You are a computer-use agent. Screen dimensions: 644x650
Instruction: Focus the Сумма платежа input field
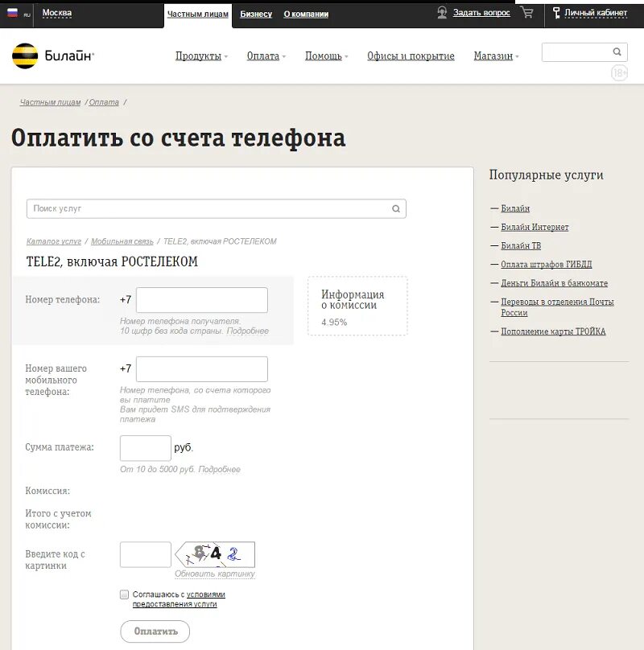tap(145, 448)
